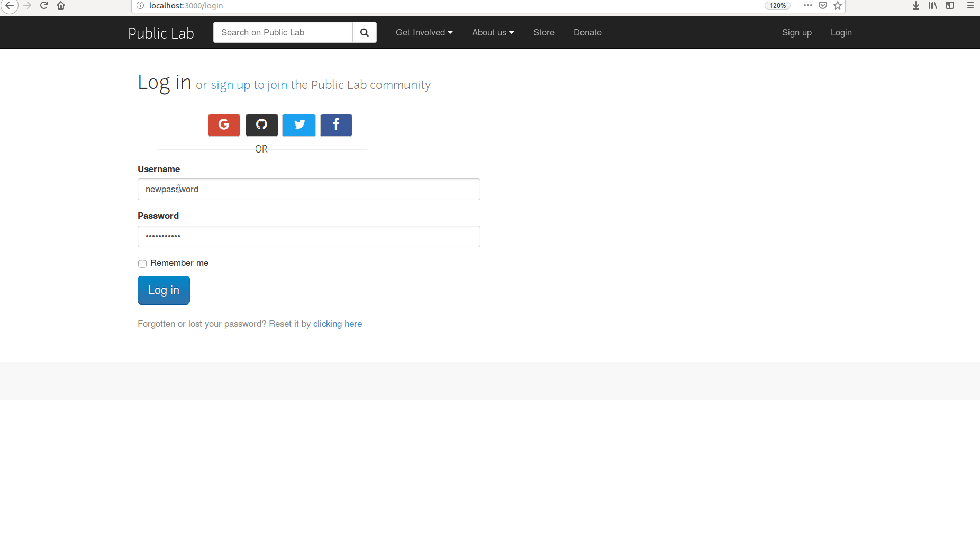Click inside the Username field
Viewport: 980px width, 536px height.
pyautogui.click(x=309, y=189)
